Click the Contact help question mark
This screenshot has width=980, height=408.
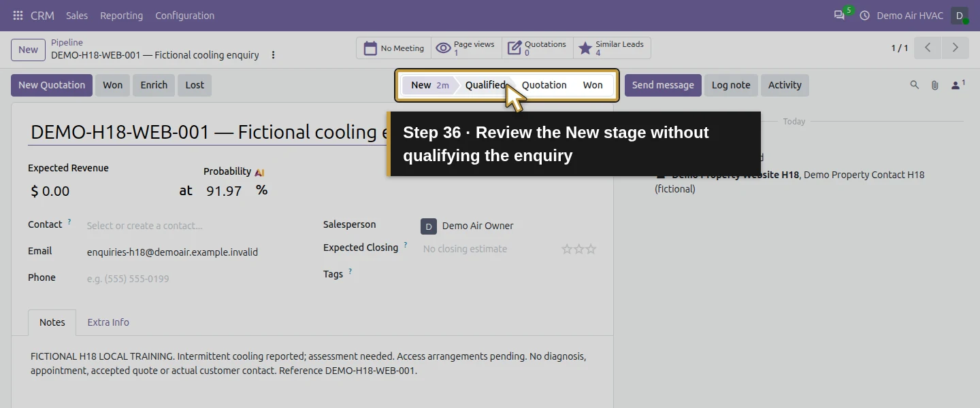coord(69,222)
